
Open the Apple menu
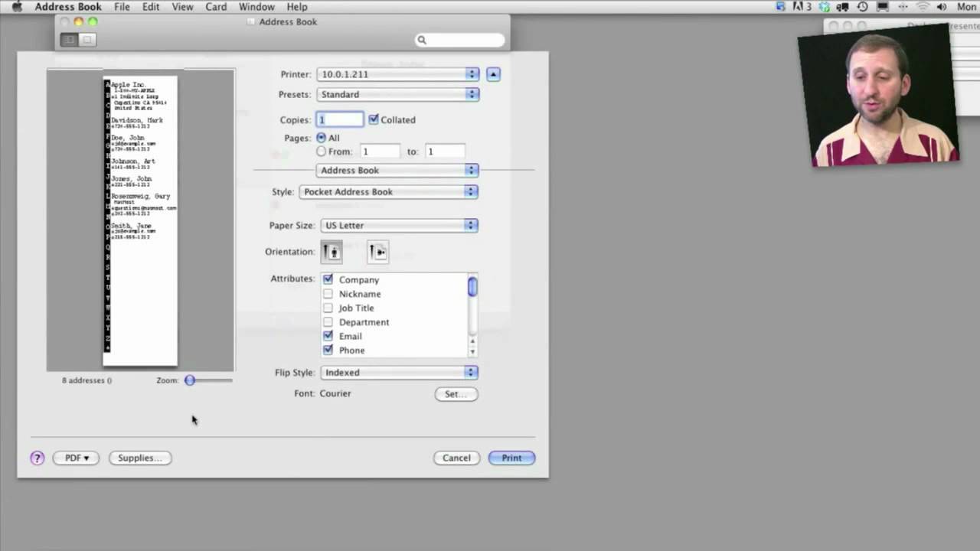[17, 7]
